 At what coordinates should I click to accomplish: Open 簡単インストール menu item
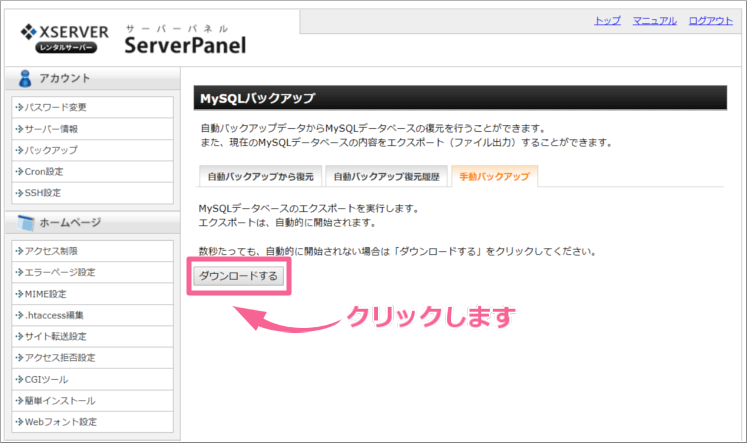click(92, 401)
